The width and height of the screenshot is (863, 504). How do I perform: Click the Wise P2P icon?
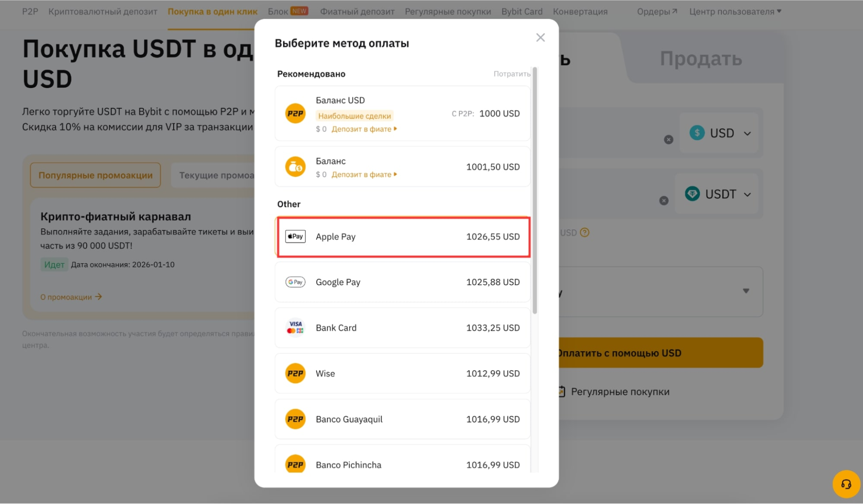tap(295, 374)
